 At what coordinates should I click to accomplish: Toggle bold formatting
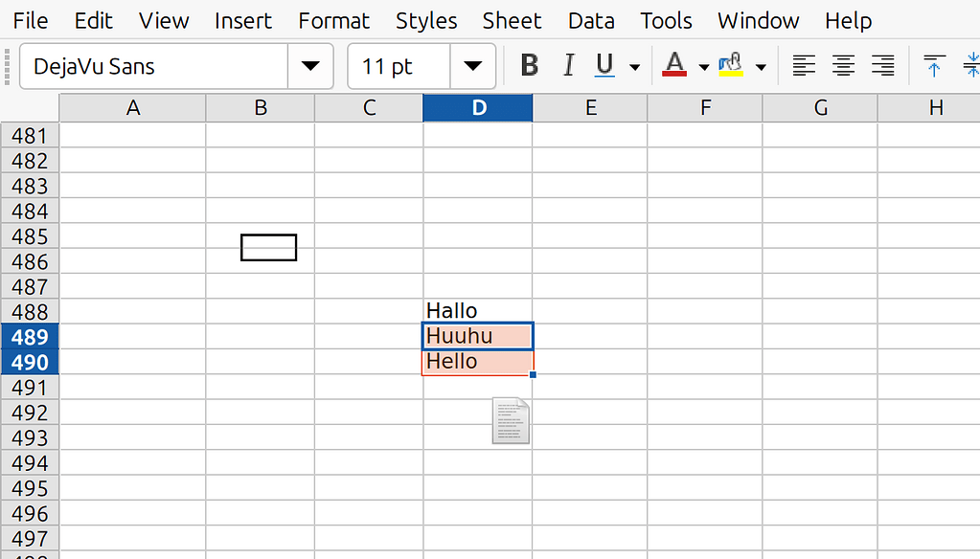529,65
